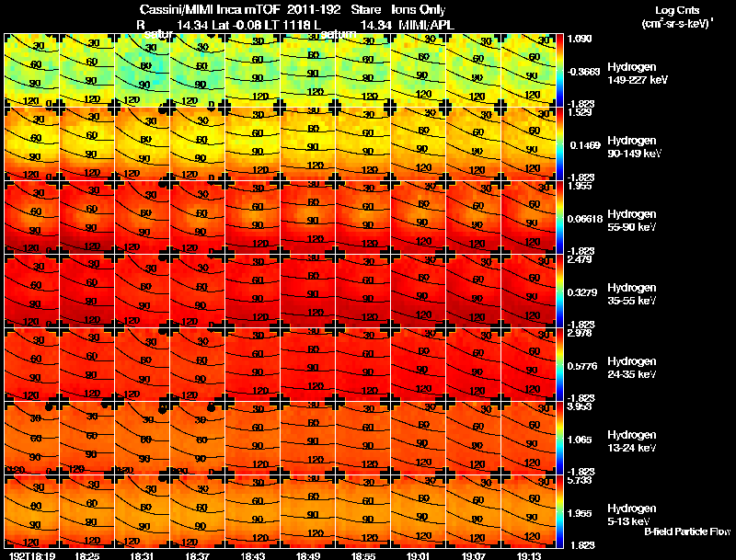Select the 'Log Cnts' scale heading
The image size is (736, 560).
pyautogui.click(x=677, y=10)
